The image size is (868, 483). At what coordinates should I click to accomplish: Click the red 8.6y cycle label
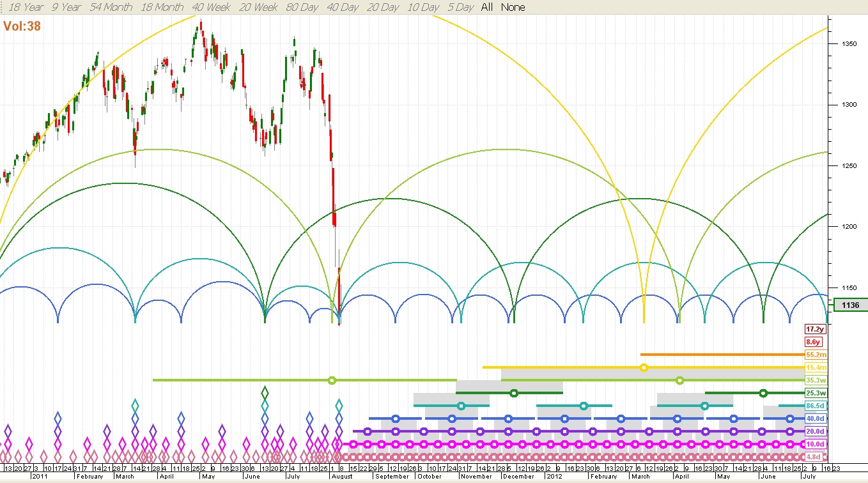coord(815,342)
